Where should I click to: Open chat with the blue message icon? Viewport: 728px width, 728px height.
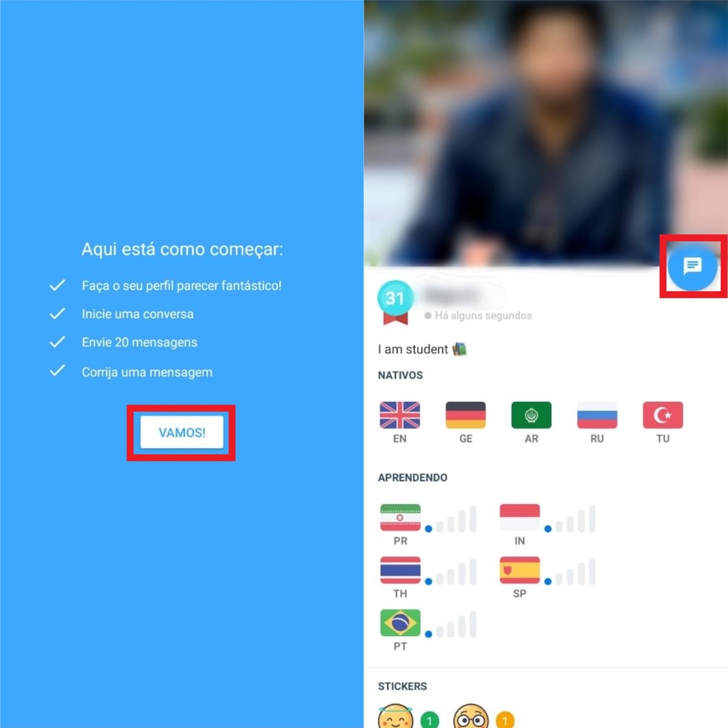[x=692, y=266]
